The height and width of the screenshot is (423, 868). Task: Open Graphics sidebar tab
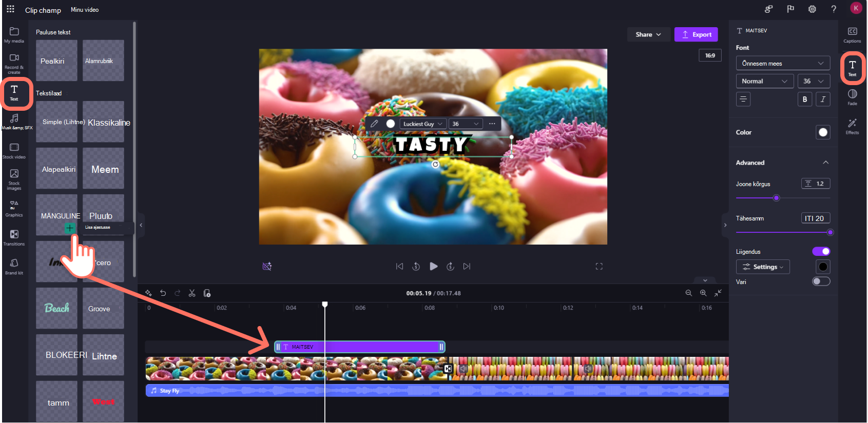[x=14, y=208]
